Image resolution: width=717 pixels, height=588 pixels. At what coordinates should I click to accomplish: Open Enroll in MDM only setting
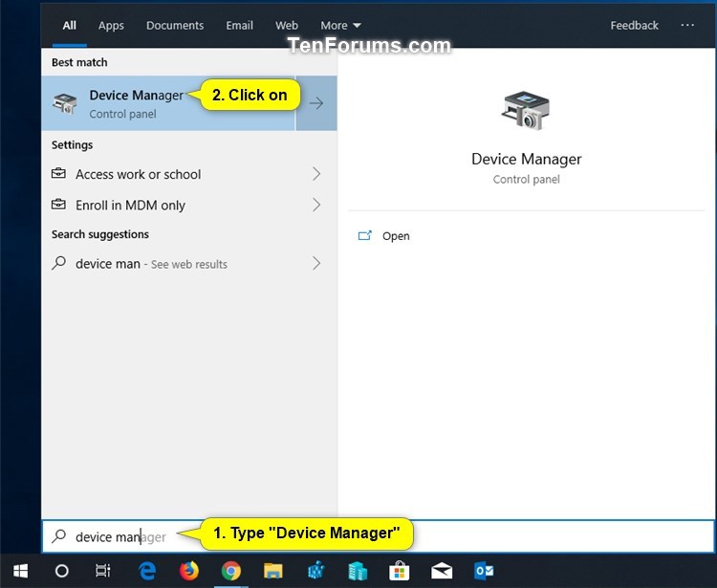tap(189, 205)
